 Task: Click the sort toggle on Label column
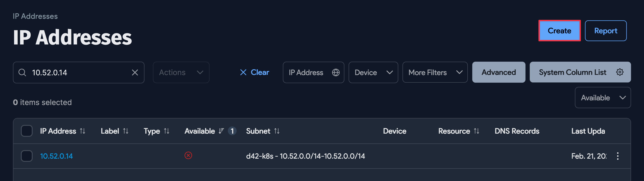click(126, 131)
